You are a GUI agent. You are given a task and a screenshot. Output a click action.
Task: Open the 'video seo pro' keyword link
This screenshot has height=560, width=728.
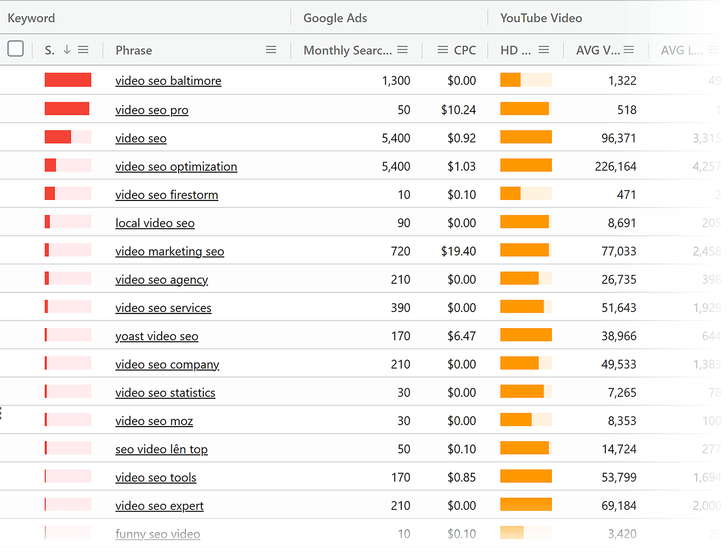152,110
